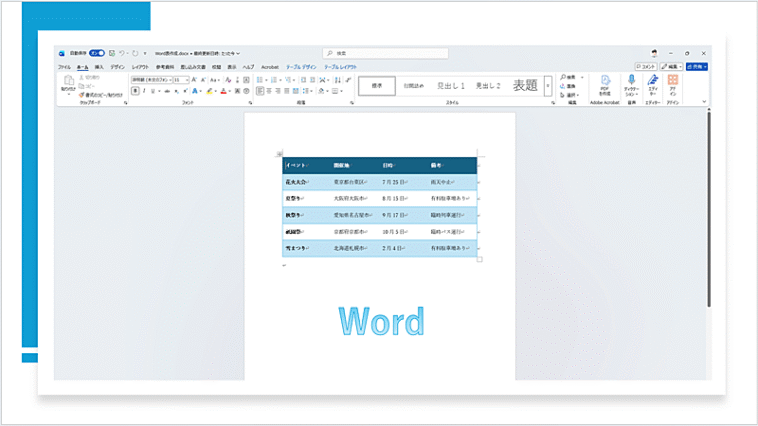Click the Numbering list icon

click(x=274, y=80)
